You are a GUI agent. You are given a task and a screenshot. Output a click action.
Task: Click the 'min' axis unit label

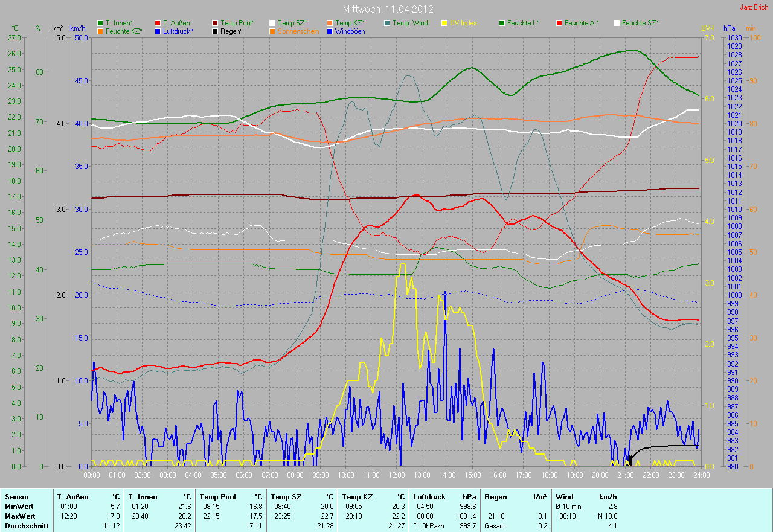(x=751, y=28)
